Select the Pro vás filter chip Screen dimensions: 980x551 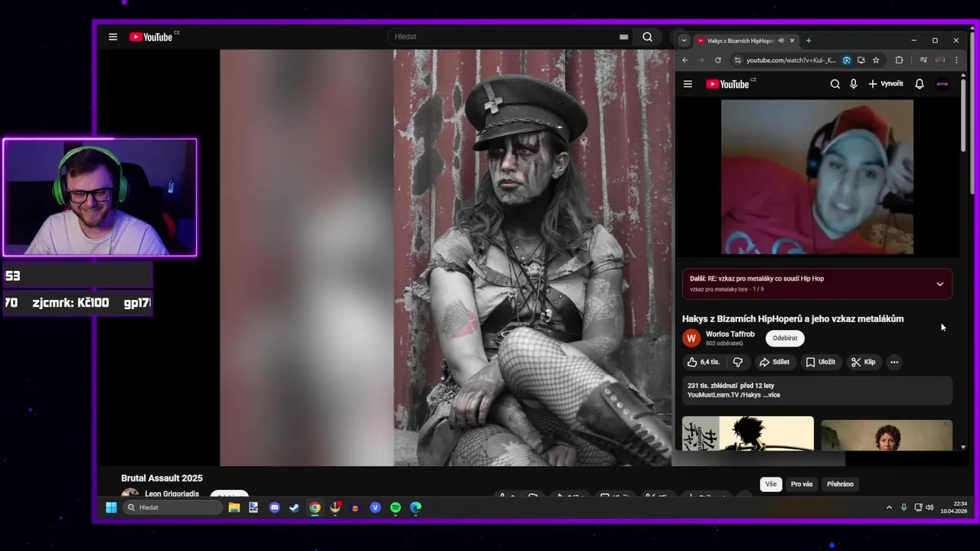pos(802,484)
